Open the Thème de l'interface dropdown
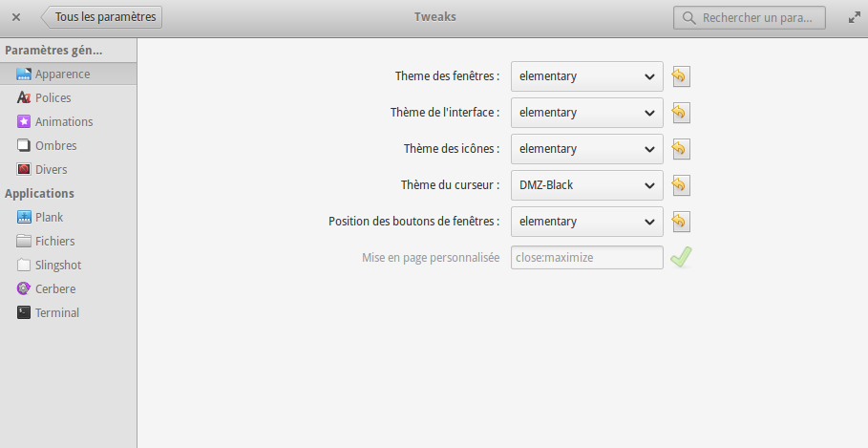The image size is (868, 448). (587, 113)
